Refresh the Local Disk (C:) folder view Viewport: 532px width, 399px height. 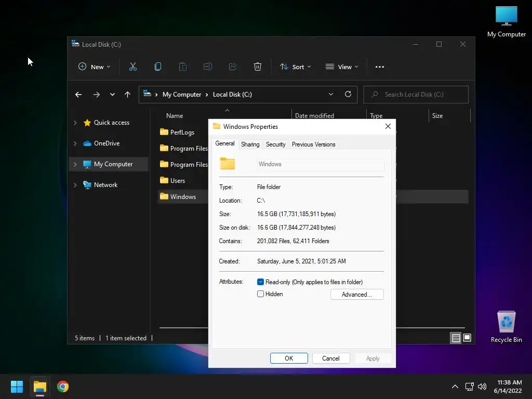click(348, 95)
